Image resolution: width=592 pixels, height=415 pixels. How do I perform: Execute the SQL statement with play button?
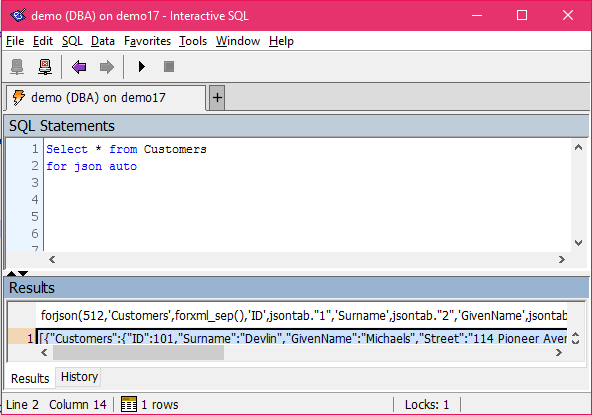(x=142, y=67)
